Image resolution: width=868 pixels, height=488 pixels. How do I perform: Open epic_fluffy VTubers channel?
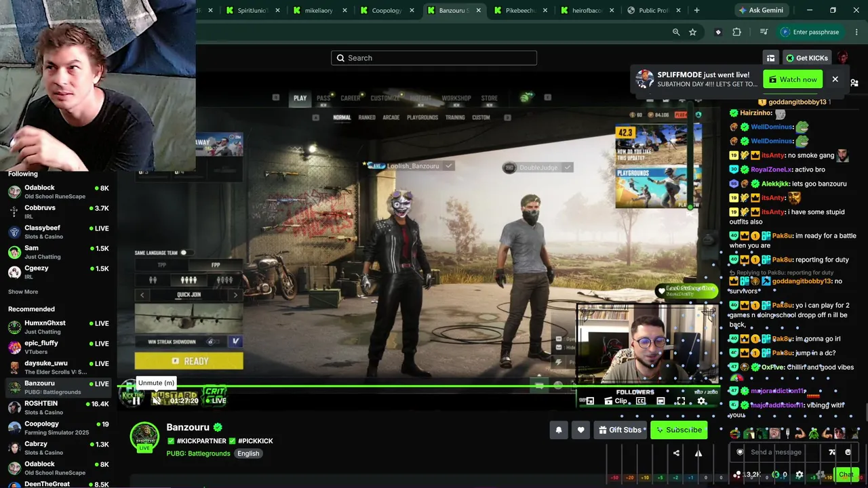[58, 347]
